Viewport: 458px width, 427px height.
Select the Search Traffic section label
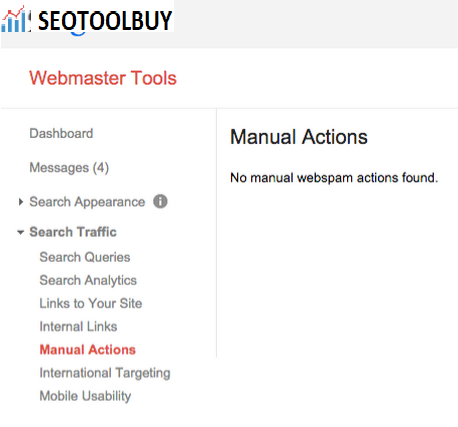point(73,232)
